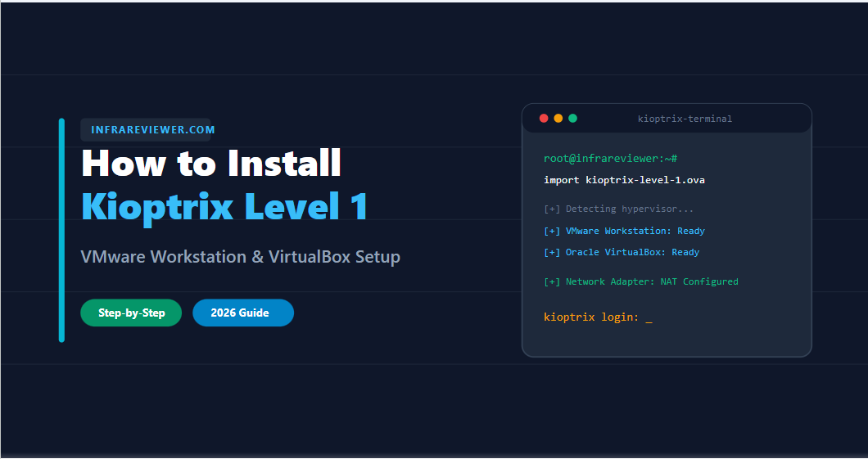Click 'Network Adapter: NAT Configured' line

click(x=641, y=282)
